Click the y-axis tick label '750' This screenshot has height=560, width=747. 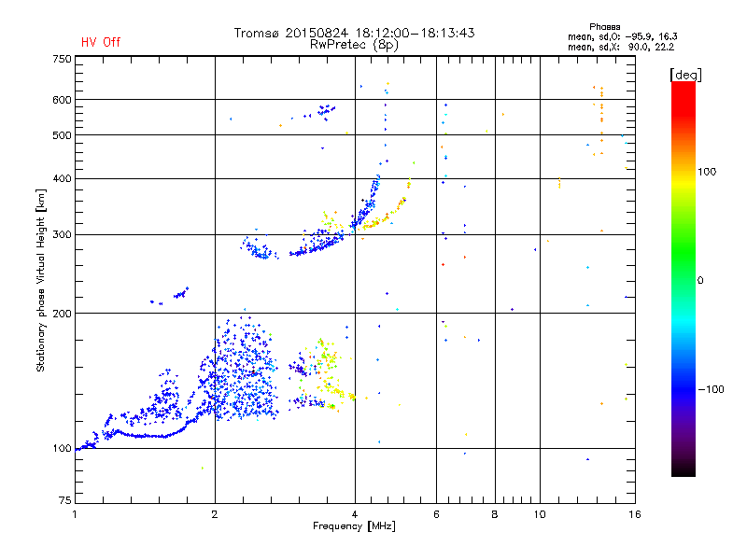click(62, 59)
